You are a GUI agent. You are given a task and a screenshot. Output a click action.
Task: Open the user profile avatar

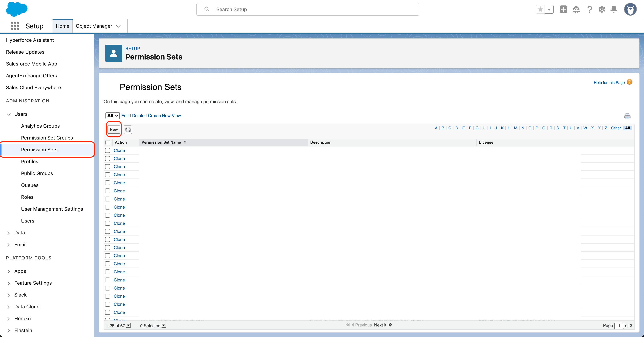630,9
